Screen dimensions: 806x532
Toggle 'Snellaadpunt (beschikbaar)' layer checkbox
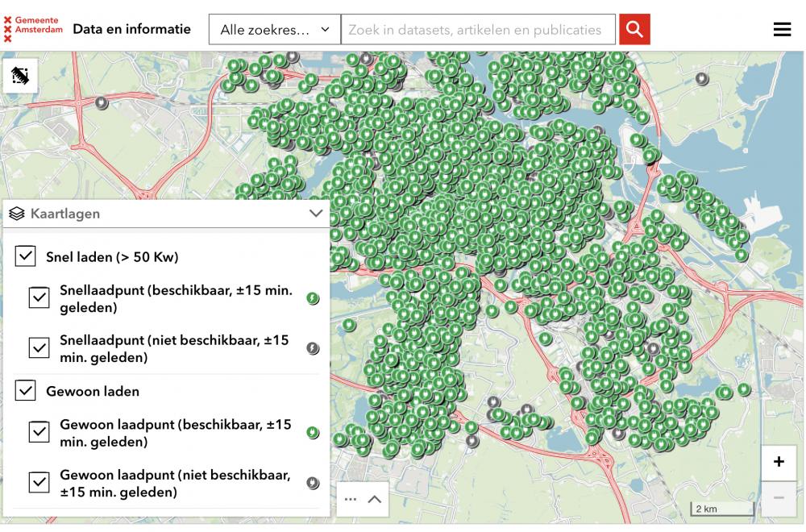pos(39,297)
